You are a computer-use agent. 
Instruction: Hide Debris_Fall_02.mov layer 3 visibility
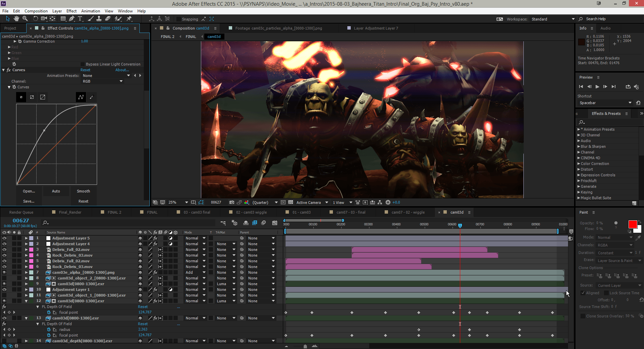pyautogui.click(x=4, y=250)
